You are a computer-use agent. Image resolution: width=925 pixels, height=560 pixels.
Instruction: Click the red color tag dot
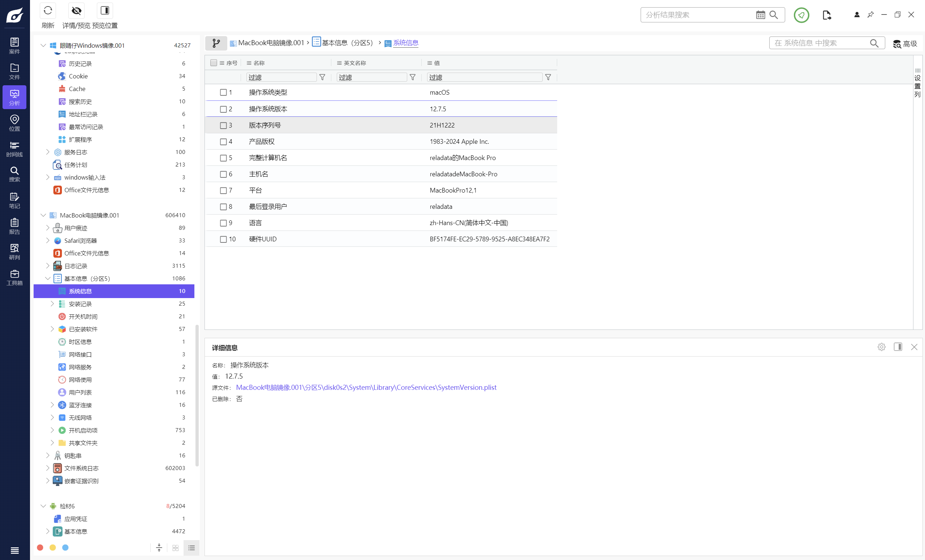click(40, 548)
